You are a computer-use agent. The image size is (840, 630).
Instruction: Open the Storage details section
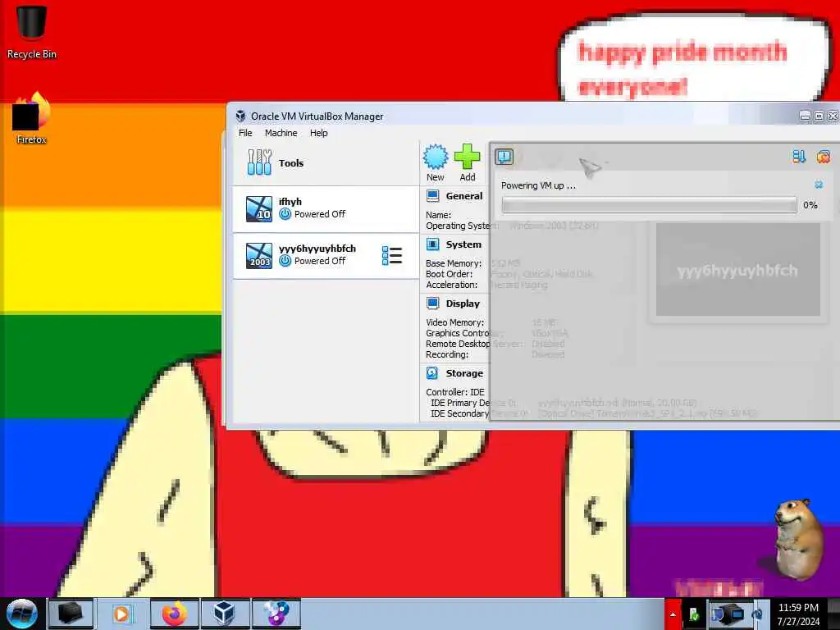[464, 373]
